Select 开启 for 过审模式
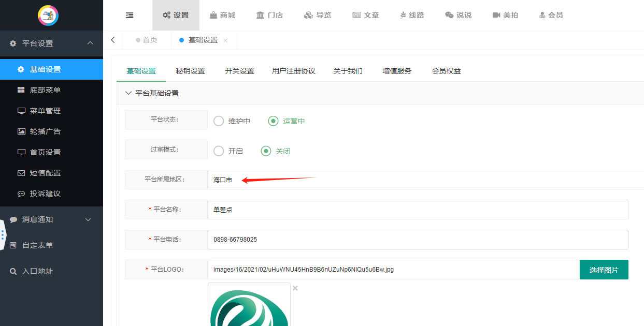The width and height of the screenshot is (644, 326). click(x=219, y=151)
